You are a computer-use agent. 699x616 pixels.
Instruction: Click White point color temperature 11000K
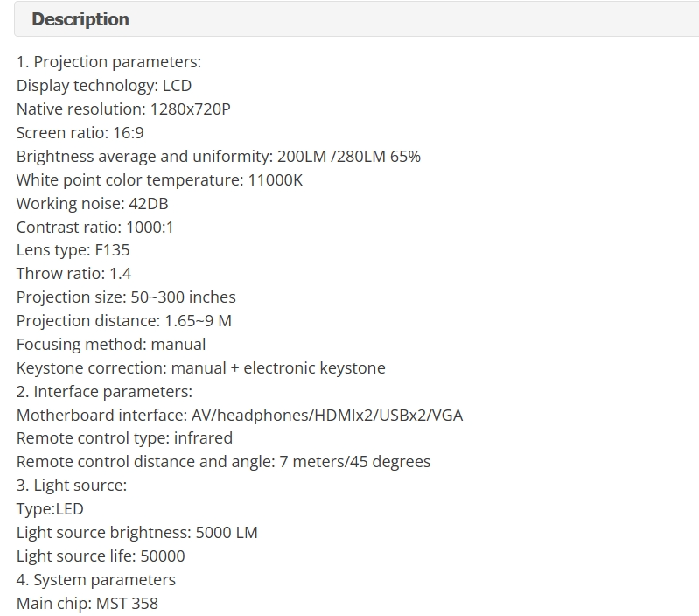[x=159, y=180]
